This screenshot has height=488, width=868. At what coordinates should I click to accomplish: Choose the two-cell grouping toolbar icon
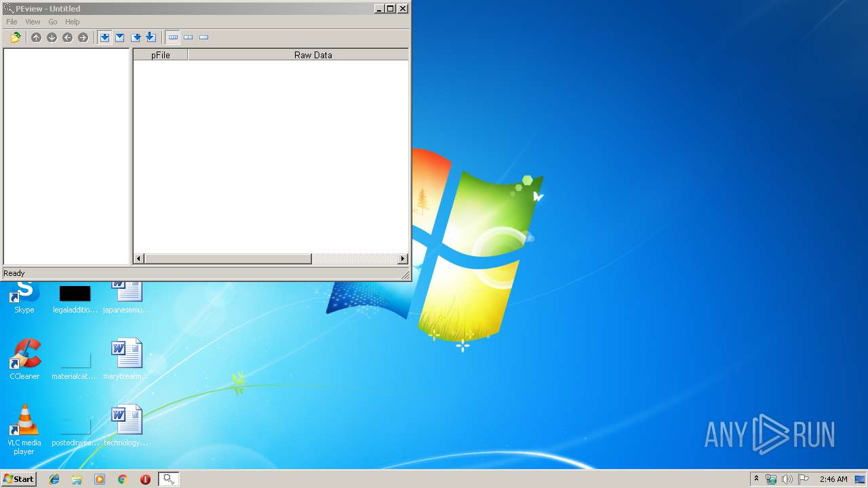click(189, 37)
